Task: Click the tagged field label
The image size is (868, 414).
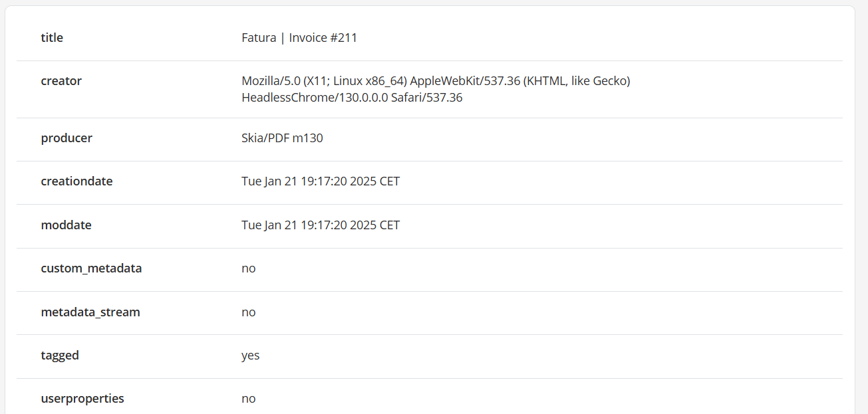Action: coord(60,356)
